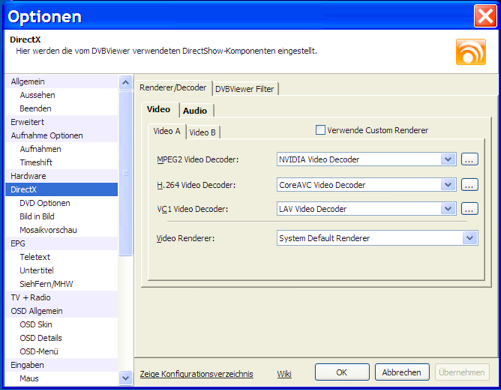Close the Optionen dialog window
This screenshot has width=501, height=390.
(485, 16)
